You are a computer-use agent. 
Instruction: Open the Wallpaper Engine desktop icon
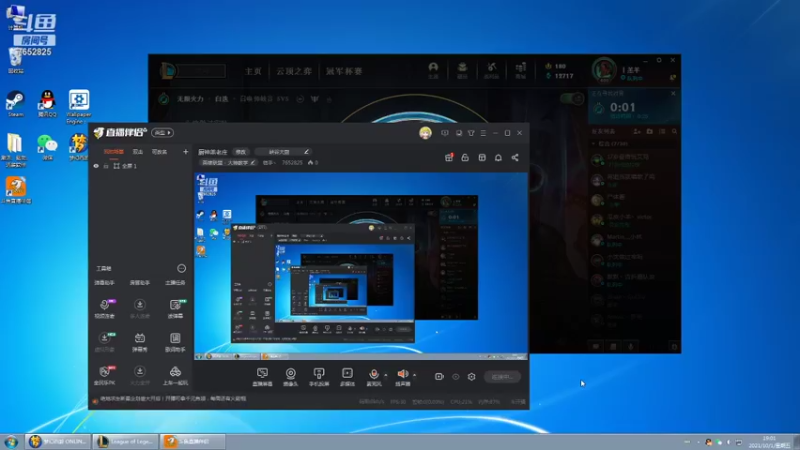[79, 106]
